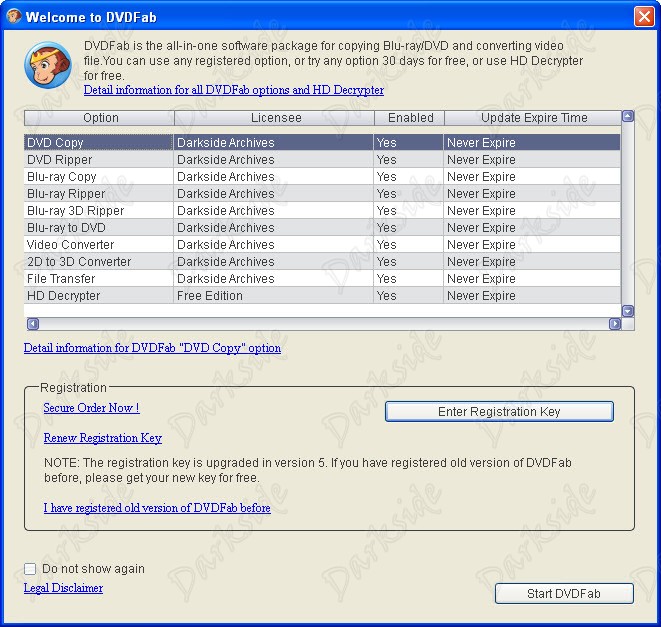The width and height of the screenshot is (661, 627).
Task: Click the horizontal scroll right arrow
Action: tap(615, 323)
